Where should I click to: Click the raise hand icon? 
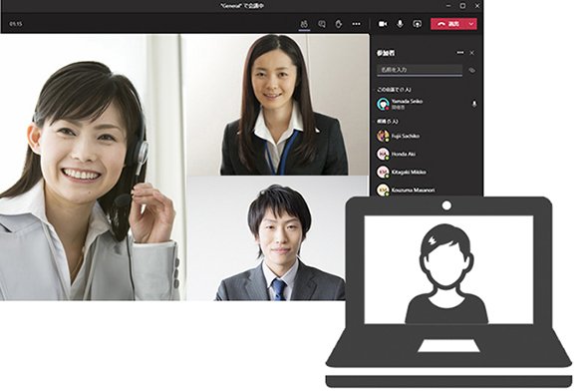point(338,24)
